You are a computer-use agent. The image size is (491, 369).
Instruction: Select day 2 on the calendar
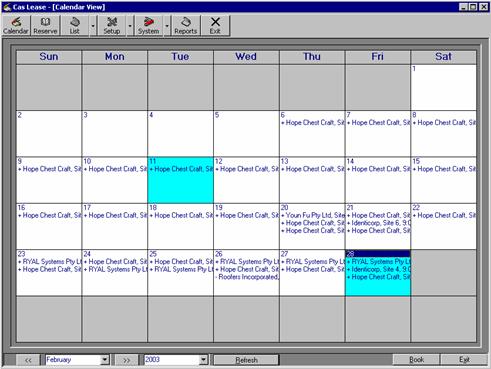[x=49, y=134]
